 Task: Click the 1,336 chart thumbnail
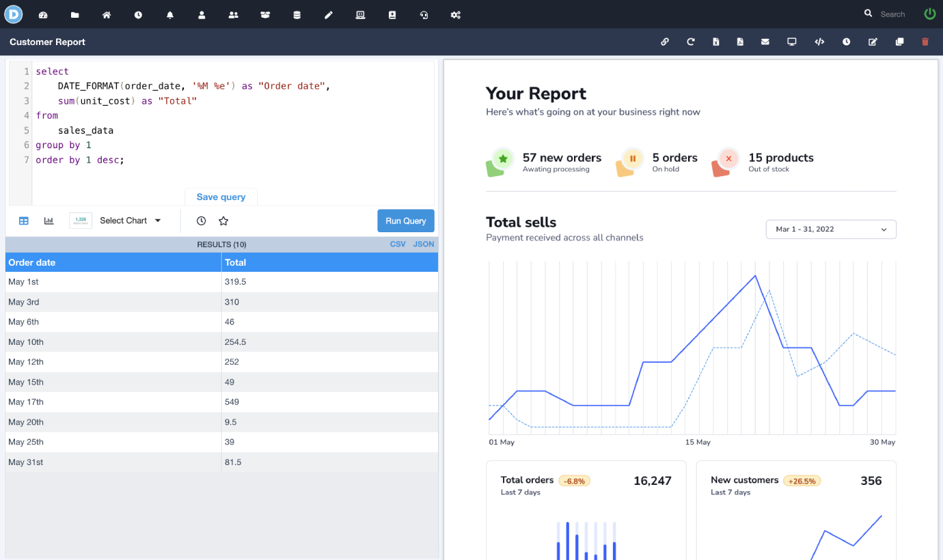click(81, 221)
